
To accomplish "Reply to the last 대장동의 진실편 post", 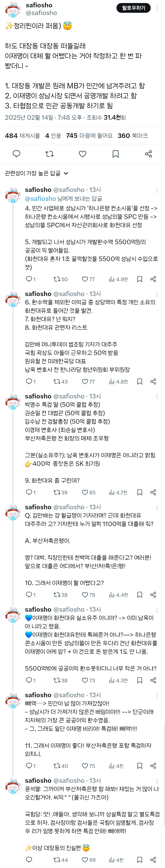I will [29, 860].
